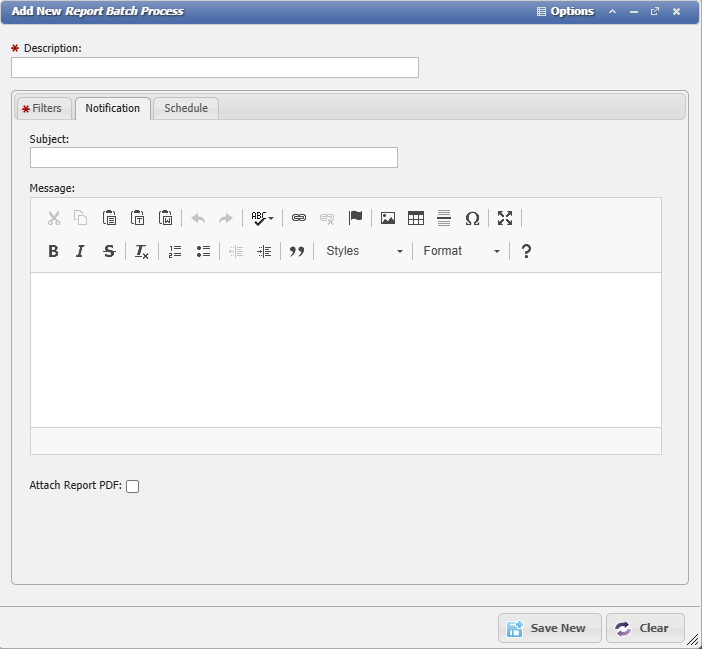Image resolution: width=702 pixels, height=649 pixels.
Task: Insert an image into the message
Action: 388,218
